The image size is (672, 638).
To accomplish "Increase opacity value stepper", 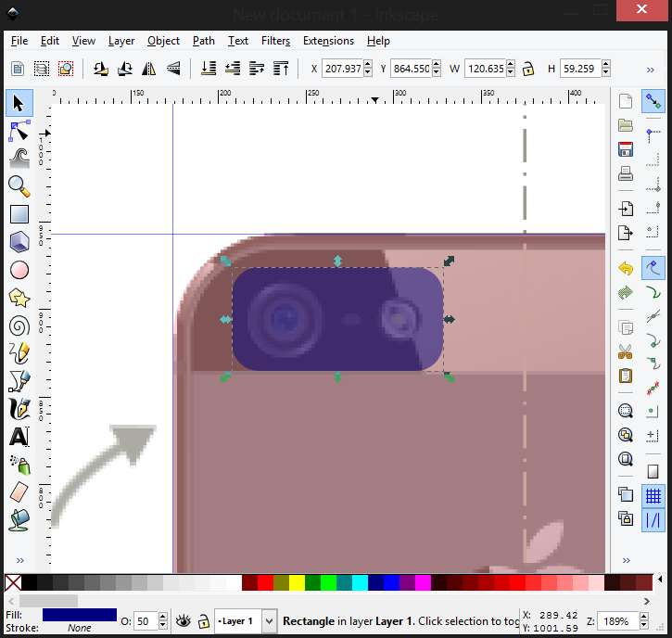I will (x=163, y=617).
